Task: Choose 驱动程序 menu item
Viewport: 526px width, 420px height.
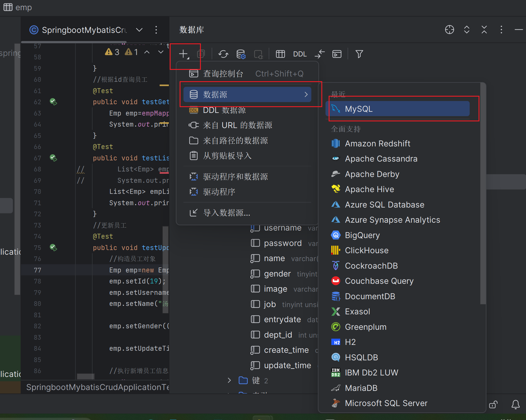Action: 247,192
